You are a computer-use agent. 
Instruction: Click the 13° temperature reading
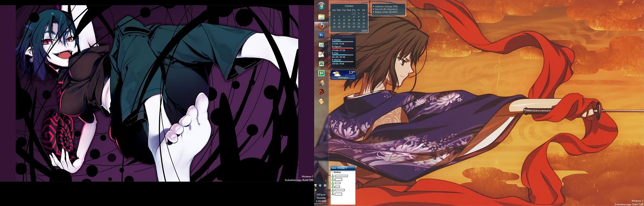(x=352, y=72)
